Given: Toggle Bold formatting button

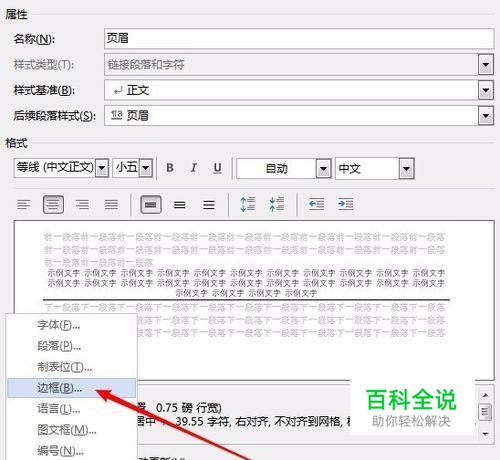Looking at the screenshot, I should [x=170, y=168].
